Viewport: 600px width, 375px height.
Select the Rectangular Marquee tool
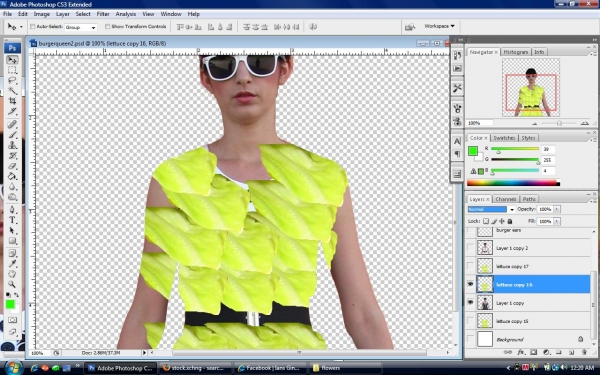[x=12, y=70]
